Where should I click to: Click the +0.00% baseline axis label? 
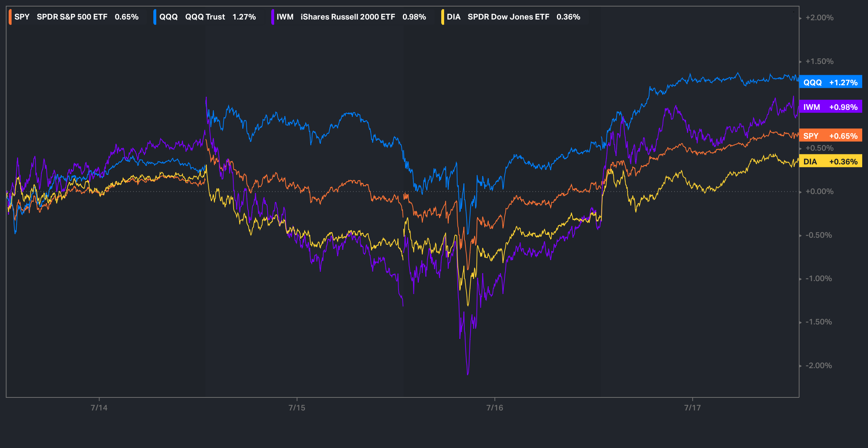click(819, 191)
